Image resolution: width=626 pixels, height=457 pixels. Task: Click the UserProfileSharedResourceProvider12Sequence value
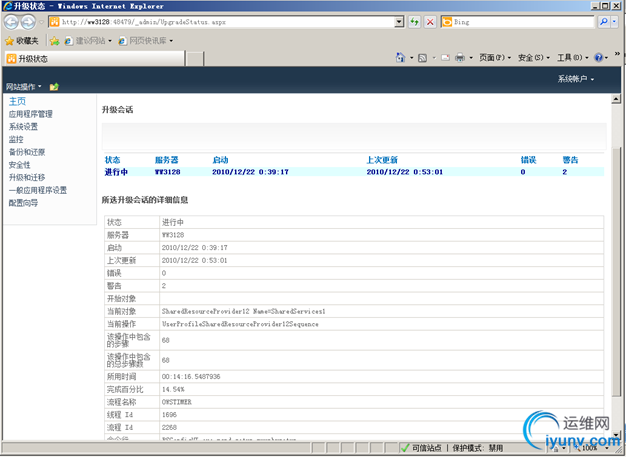pyautogui.click(x=240, y=324)
